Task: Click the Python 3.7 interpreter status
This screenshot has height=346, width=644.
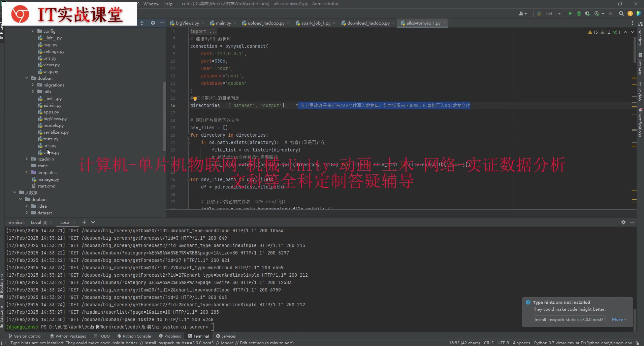Action: 583,343
